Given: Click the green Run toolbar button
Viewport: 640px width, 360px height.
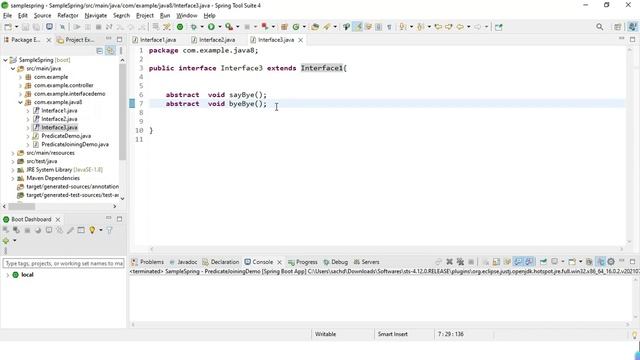Looking at the screenshot, I should pyautogui.click(x=211, y=27).
